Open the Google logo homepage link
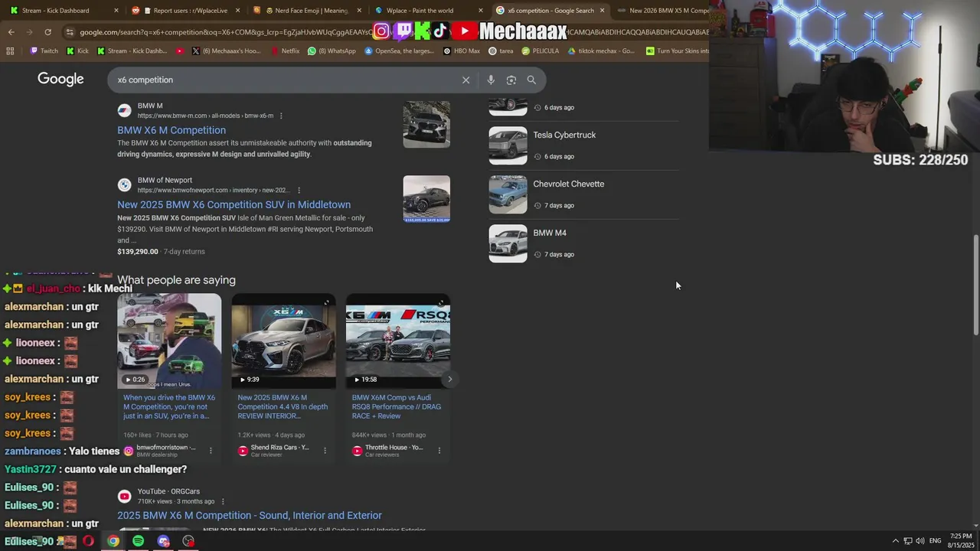980x551 pixels. [x=60, y=80]
